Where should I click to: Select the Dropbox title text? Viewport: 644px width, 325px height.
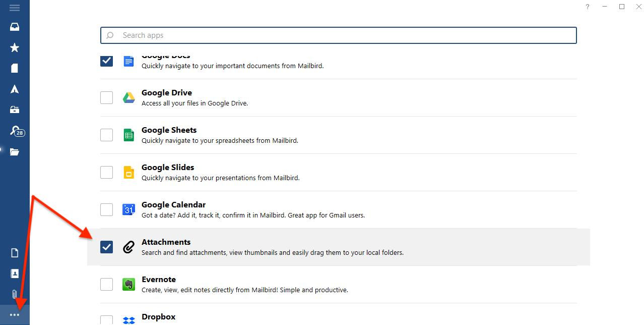[x=158, y=317]
